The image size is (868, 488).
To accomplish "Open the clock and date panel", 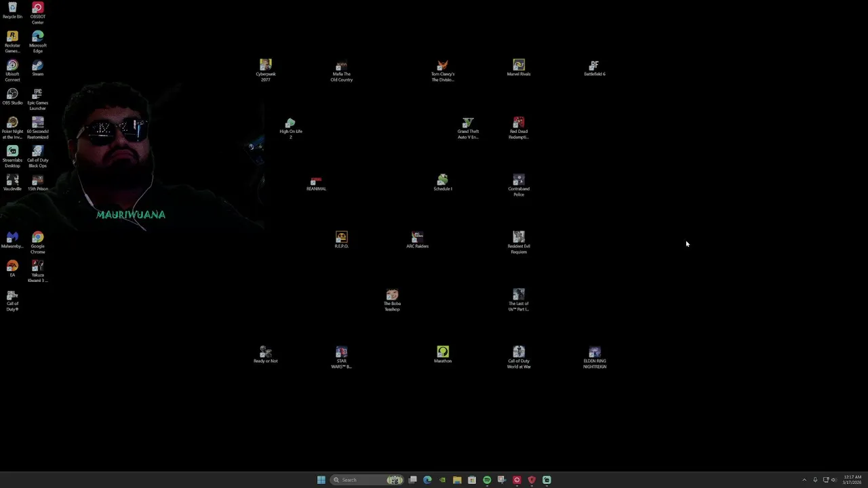I will pos(852,480).
